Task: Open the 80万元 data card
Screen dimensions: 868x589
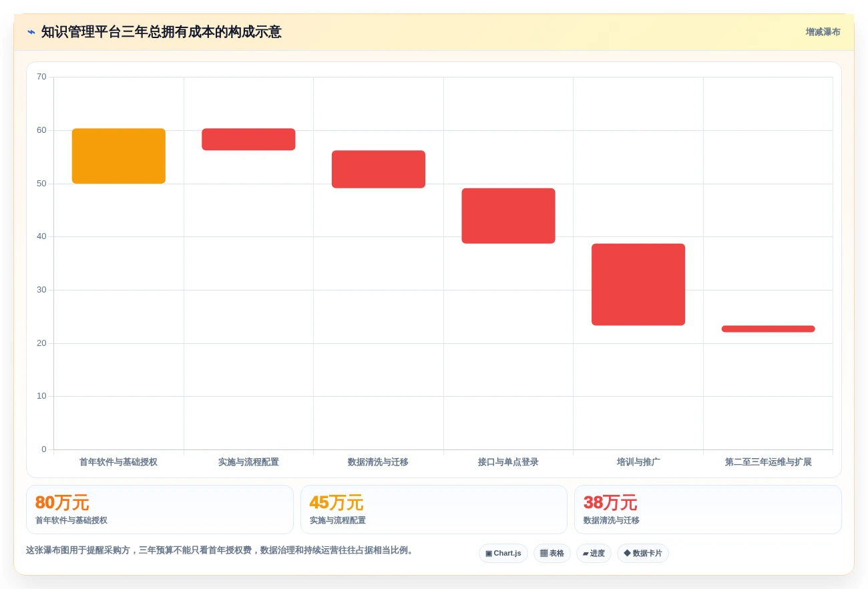Action: (x=160, y=510)
